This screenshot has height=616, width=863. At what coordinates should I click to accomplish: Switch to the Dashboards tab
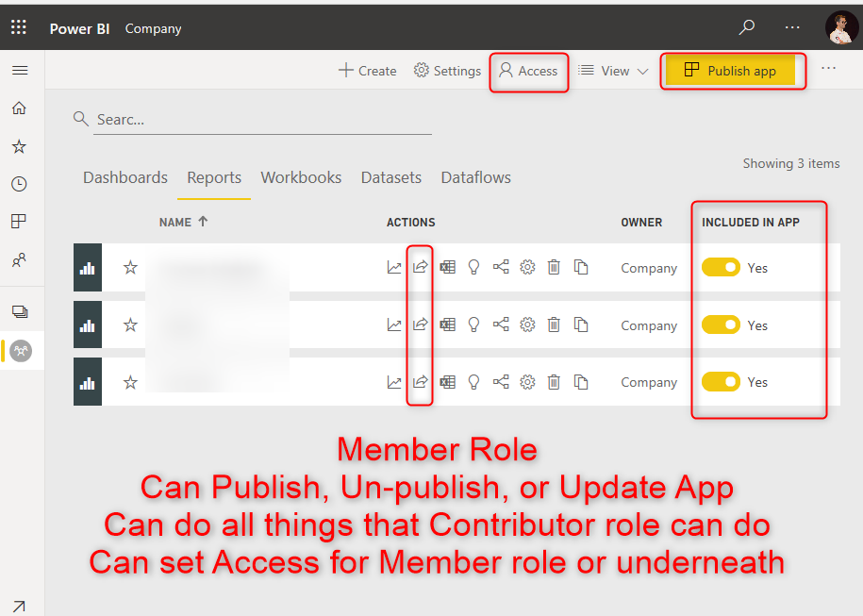[x=125, y=177]
